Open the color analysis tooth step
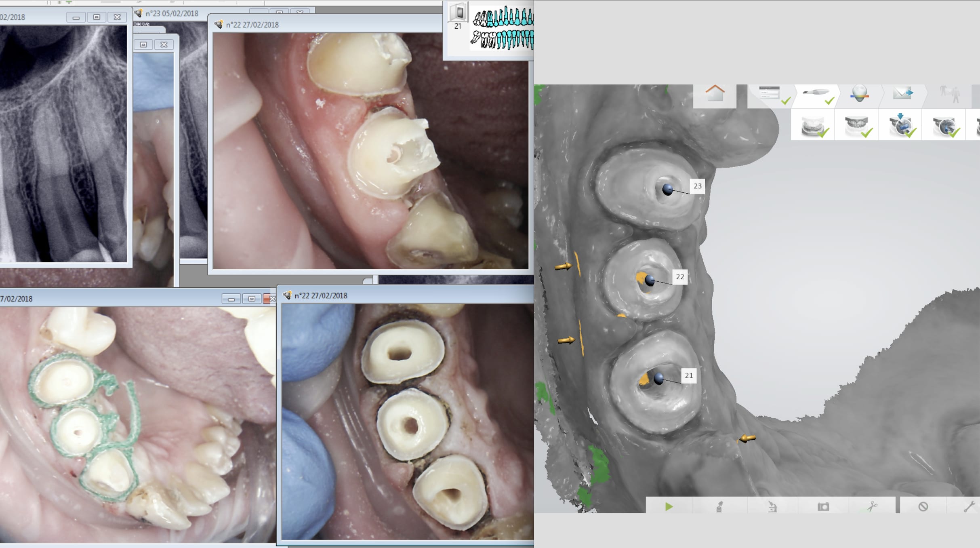The width and height of the screenshot is (980, 548). (859, 94)
